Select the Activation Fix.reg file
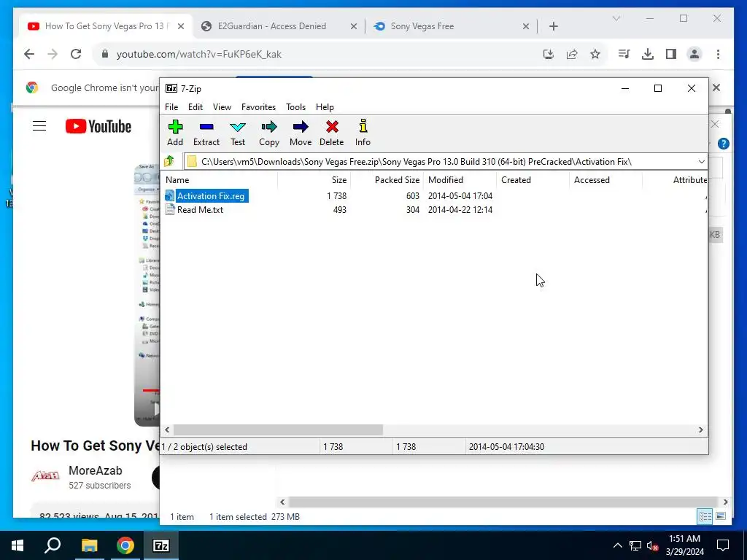 click(x=211, y=195)
